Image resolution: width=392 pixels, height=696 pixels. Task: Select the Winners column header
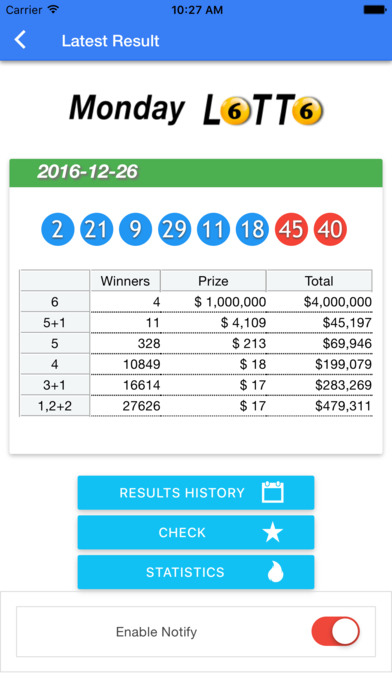pyautogui.click(x=125, y=281)
